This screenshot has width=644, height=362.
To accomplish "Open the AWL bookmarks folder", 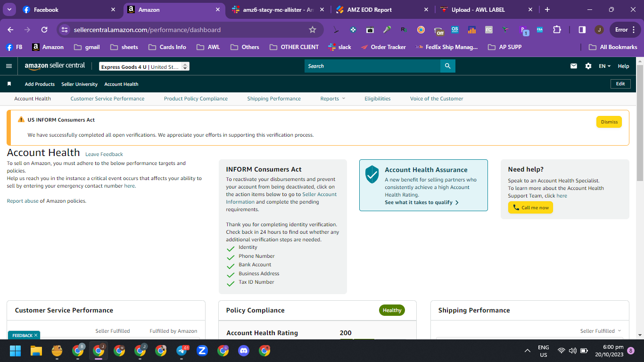I will (x=208, y=47).
